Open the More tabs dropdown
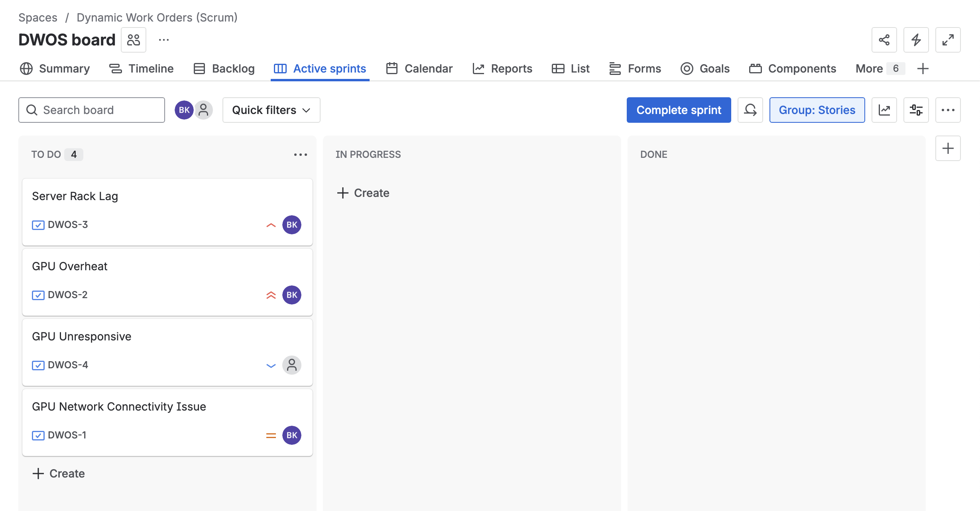The height and width of the screenshot is (511, 980). 879,69
